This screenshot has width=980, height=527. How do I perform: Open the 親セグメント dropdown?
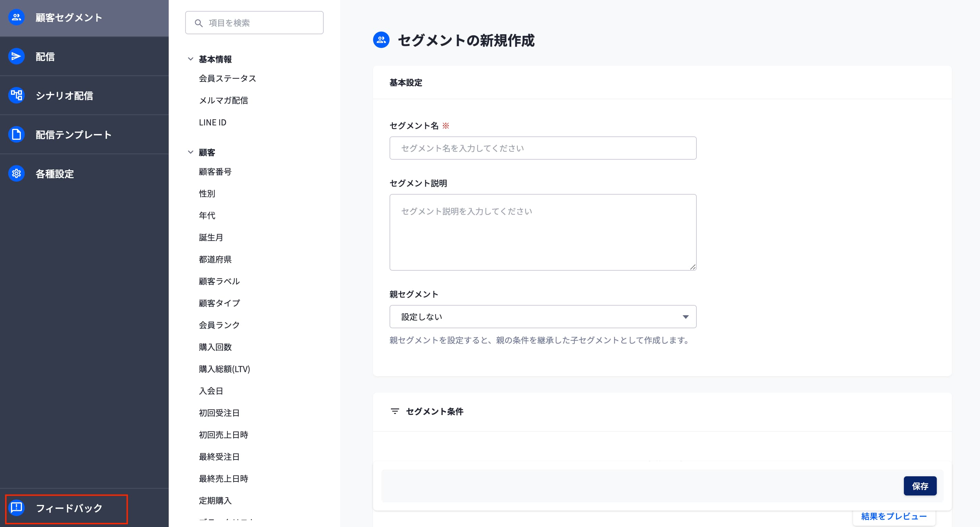click(x=542, y=317)
